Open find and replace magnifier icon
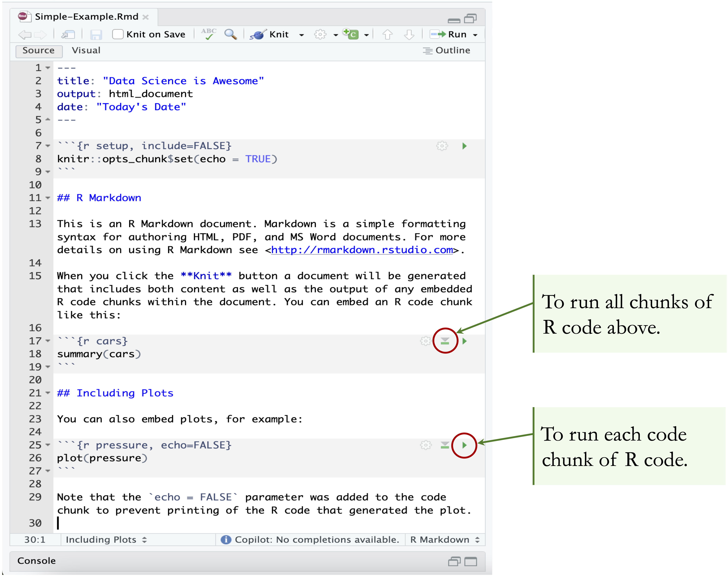This screenshot has width=728, height=576. click(231, 34)
